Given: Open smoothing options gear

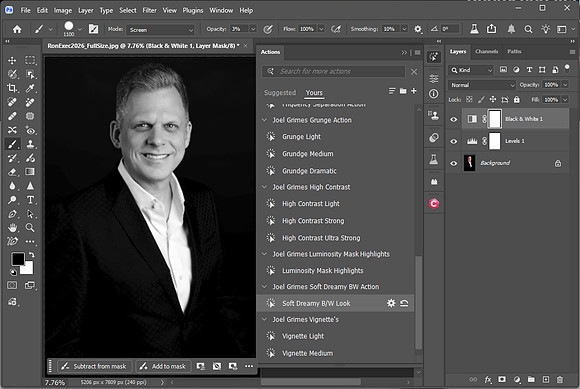Looking at the screenshot, I should 418,29.
